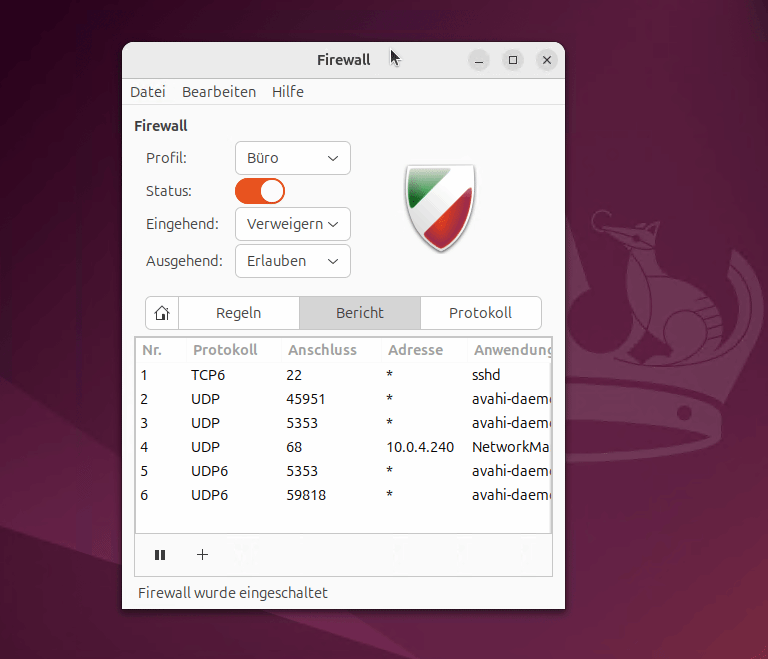Screen dimensions: 768x659
Task: Select the NetworkManager UDP port 68 row
Action: click(x=340, y=447)
